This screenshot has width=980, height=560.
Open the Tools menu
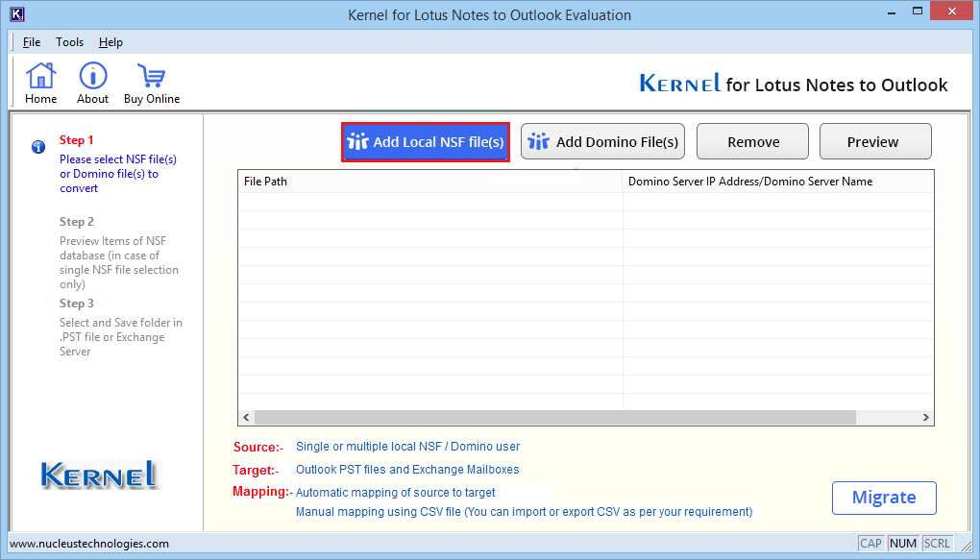[69, 42]
